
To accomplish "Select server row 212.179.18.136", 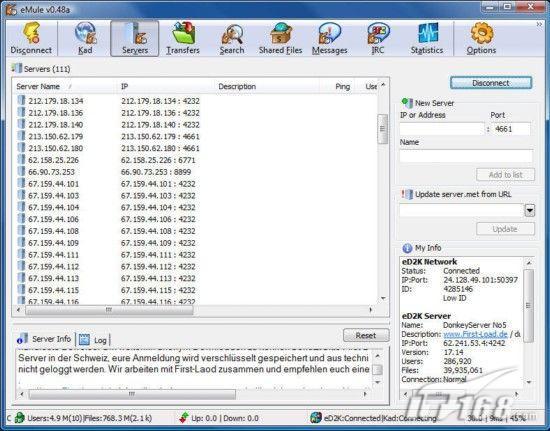I will point(195,113).
